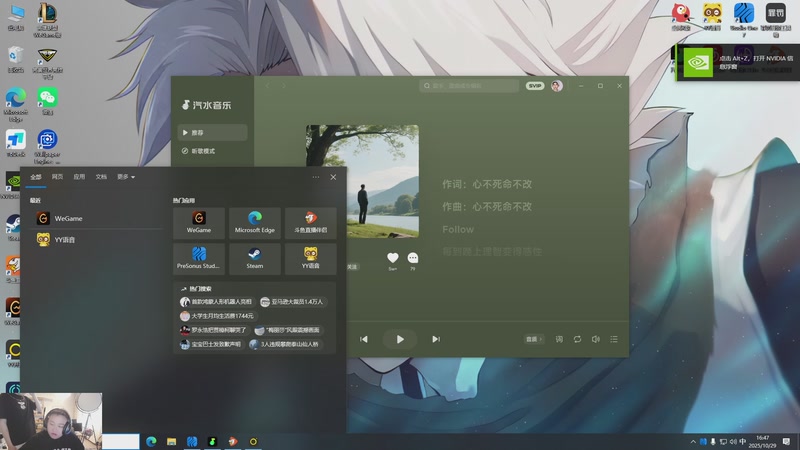800x450 pixels.
Task: Select the WeChat desktop icon
Action: pos(47,101)
